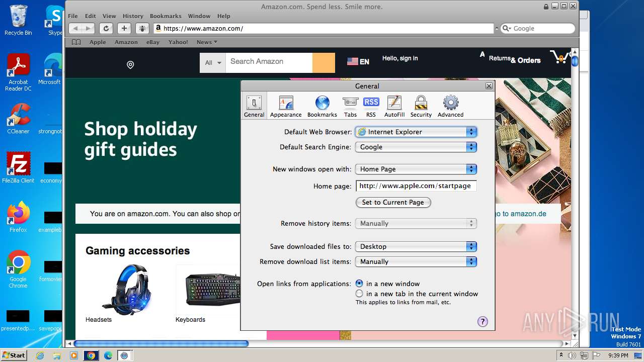Screen dimensions: 644x362
Task: Open Acrobat Reader DC desktop icon
Action: point(18,73)
